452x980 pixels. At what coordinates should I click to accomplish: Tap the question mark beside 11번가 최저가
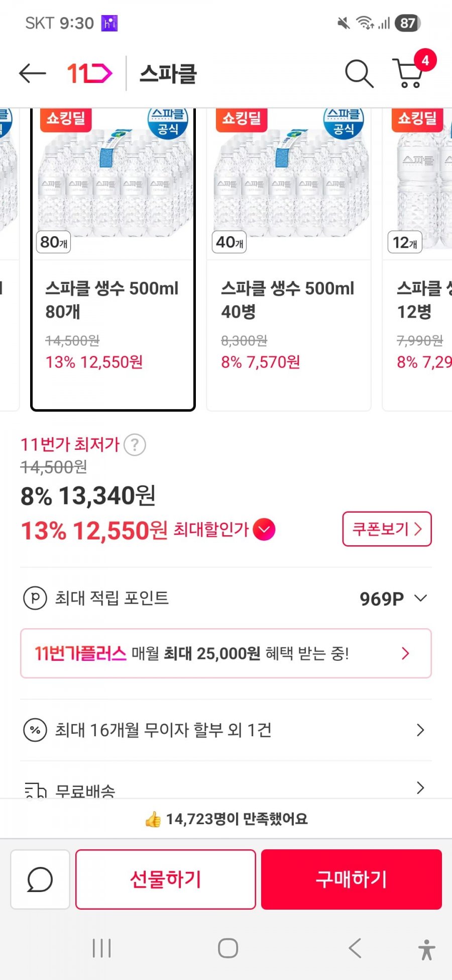pos(135,445)
